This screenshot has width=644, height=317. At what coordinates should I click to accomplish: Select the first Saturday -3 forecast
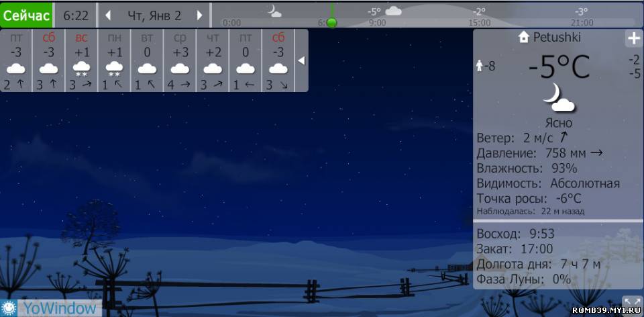point(48,60)
